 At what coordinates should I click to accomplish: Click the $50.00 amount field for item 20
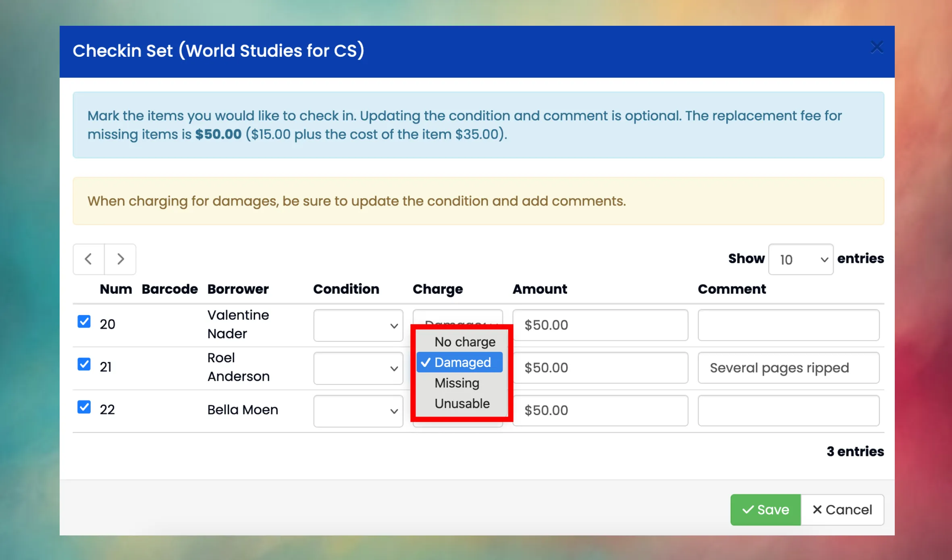tap(600, 325)
